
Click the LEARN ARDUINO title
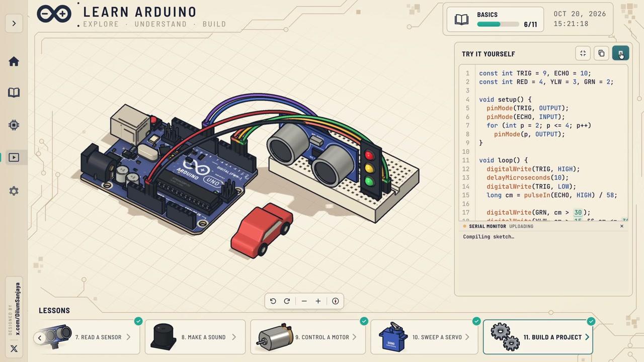140,12
